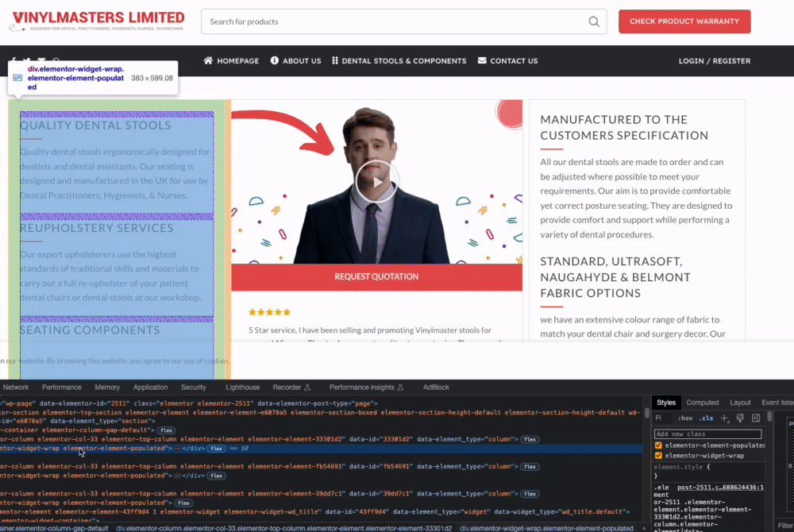Click the Manufactured to the Customers Specification heading
This screenshot has width=794, height=532.
pyautogui.click(x=624, y=128)
